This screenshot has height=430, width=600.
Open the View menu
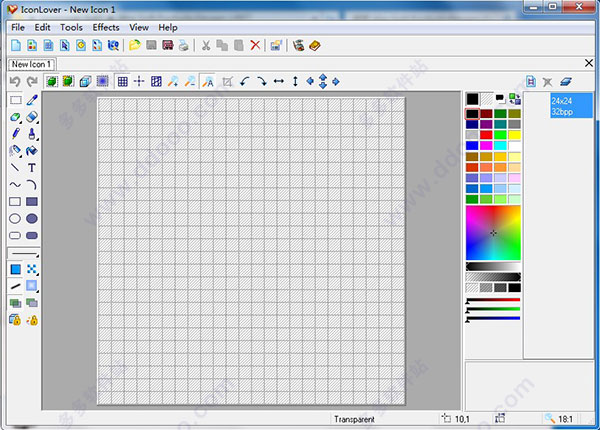click(139, 28)
